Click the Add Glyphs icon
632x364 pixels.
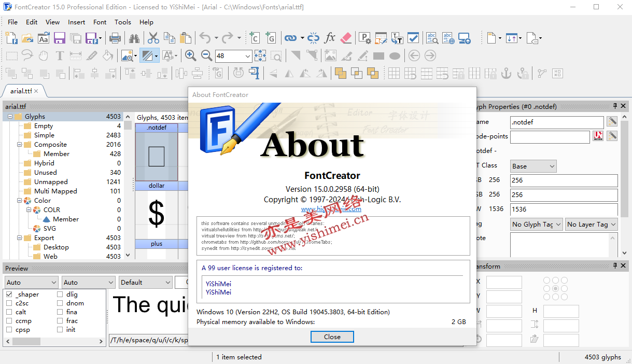[270, 38]
